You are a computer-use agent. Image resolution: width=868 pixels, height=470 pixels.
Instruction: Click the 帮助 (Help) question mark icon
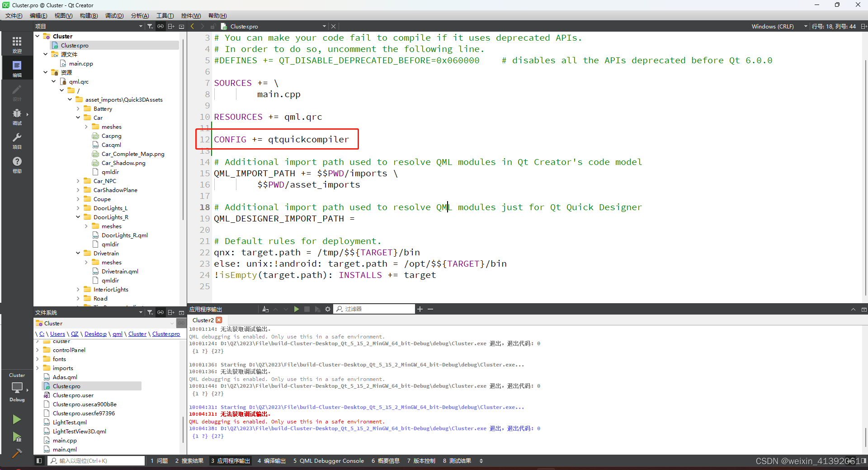point(17,162)
